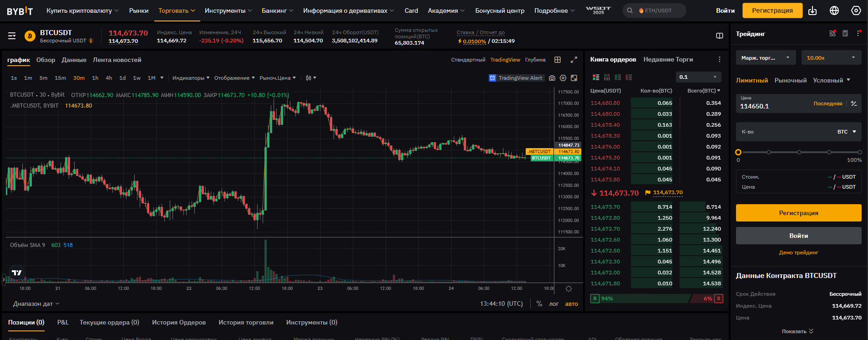Open the Индикаторы dropdown
This screenshot has width=868, height=340.
click(x=191, y=78)
